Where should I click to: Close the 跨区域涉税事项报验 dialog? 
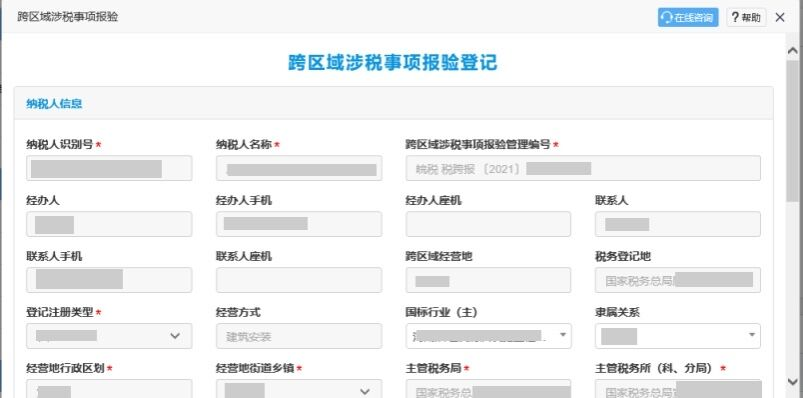780,17
